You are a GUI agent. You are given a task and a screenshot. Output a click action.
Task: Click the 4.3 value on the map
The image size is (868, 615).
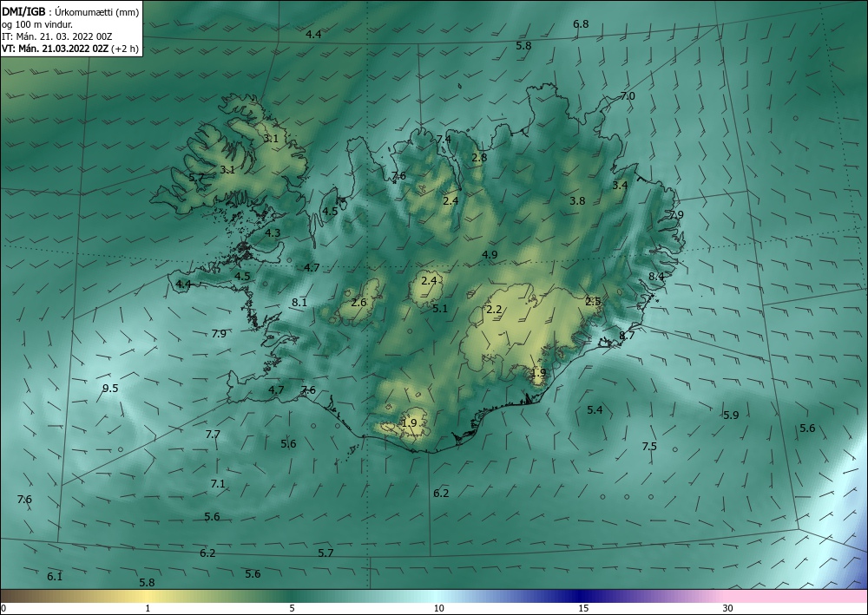(273, 233)
